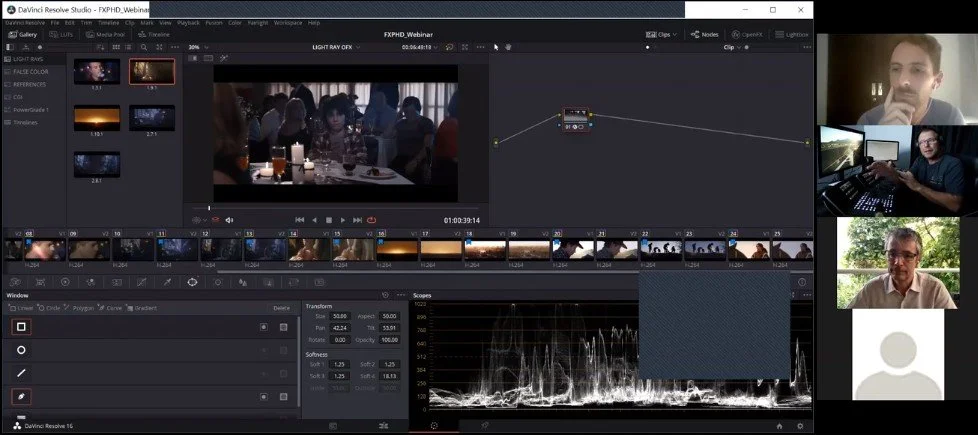Open the Gallery panel button

coord(23,34)
